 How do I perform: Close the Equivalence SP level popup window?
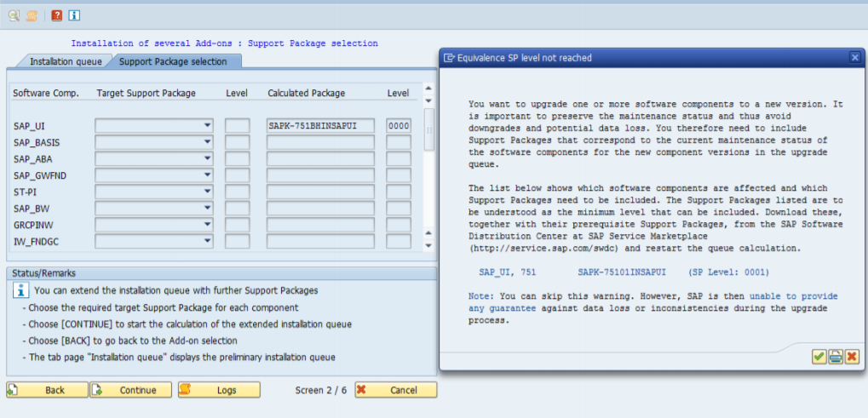tap(854, 57)
